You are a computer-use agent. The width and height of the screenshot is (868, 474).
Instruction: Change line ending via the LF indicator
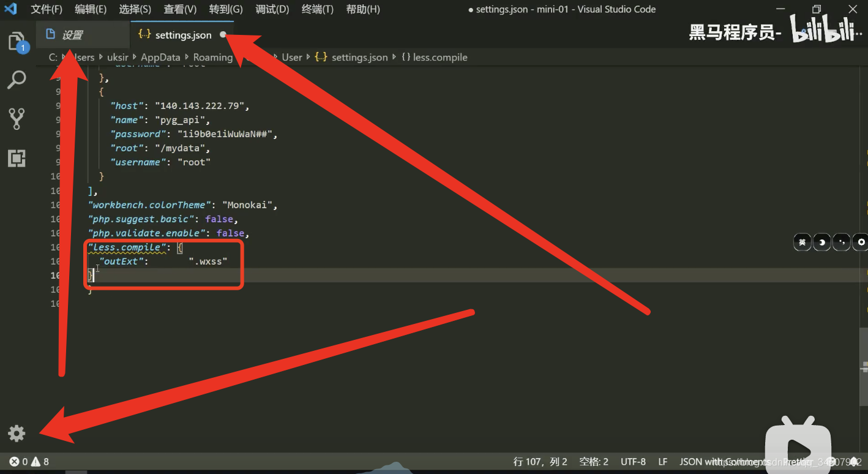[663, 461]
